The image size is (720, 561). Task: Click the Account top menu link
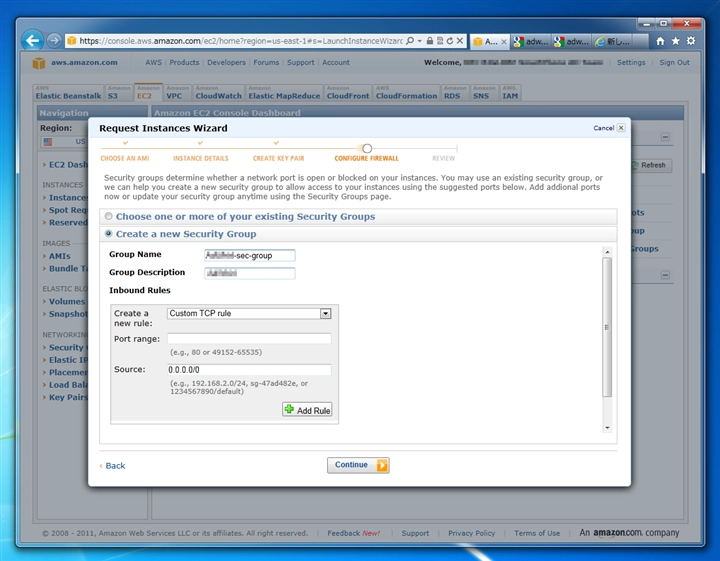pos(336,62)
